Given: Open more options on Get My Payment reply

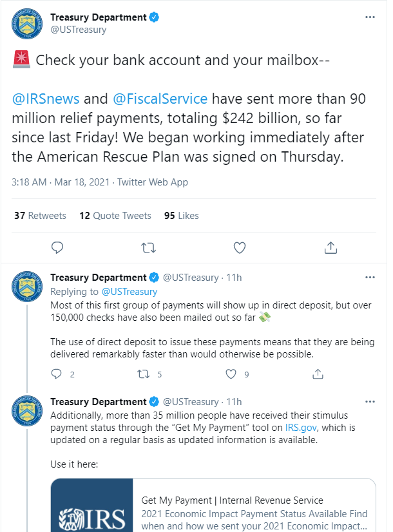Looking at the screenshot, I should [369, 402].
